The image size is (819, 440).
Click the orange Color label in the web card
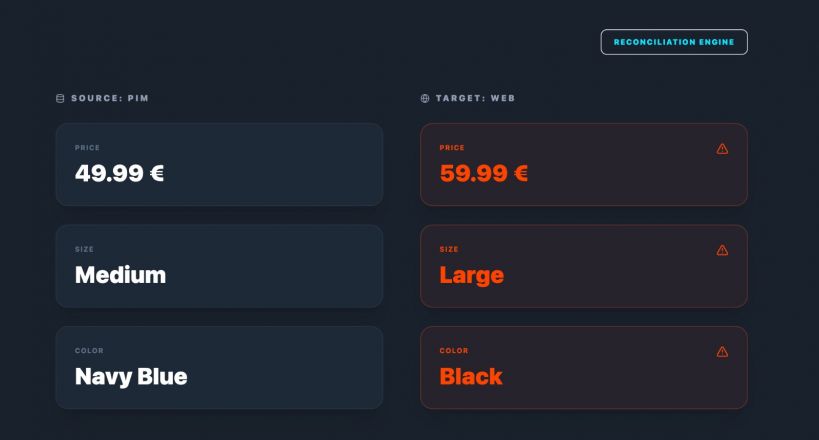[x=454, y=351]
